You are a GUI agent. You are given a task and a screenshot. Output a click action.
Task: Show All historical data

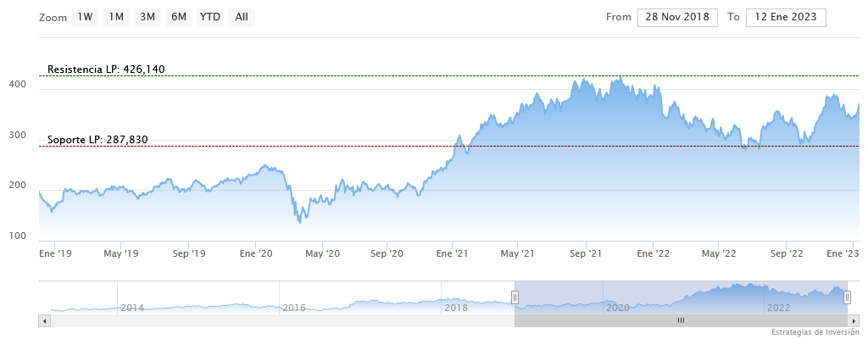coord(242,17)
